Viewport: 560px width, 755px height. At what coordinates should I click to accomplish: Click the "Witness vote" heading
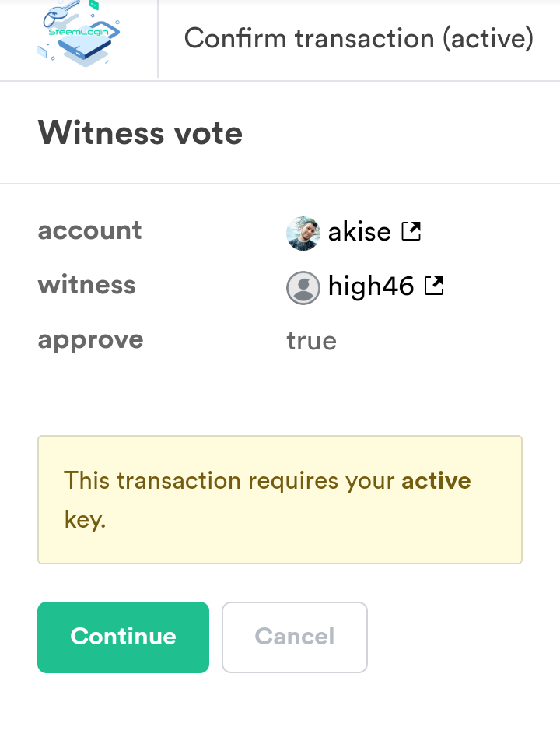140,133
